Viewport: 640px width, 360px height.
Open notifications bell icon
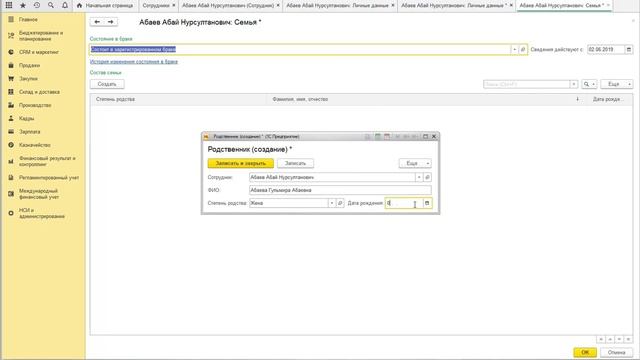coord(64,5)
